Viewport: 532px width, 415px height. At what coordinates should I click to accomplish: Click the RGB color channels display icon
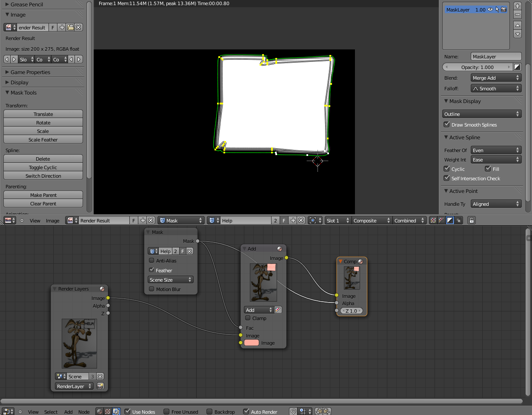433,220
